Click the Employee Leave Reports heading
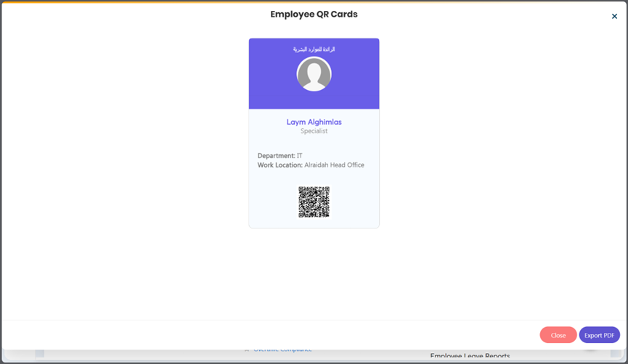Screen dimensions: 628x364 pos(470,356)
